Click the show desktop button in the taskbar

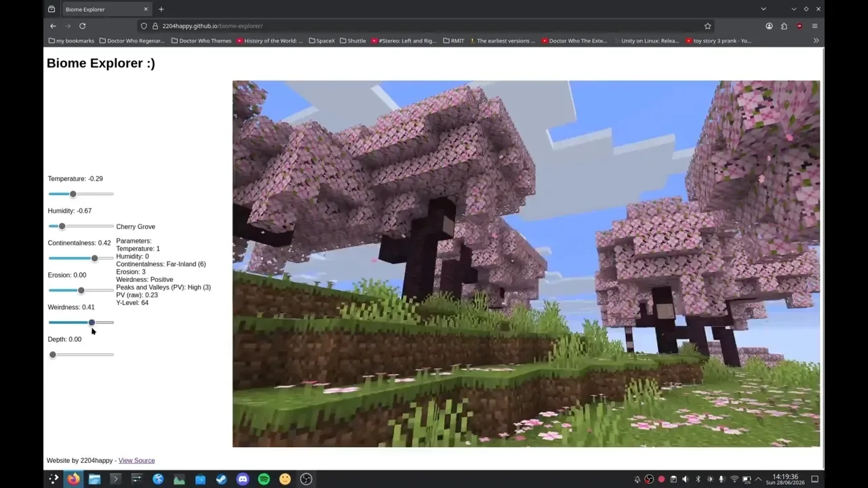coord(814,479)
